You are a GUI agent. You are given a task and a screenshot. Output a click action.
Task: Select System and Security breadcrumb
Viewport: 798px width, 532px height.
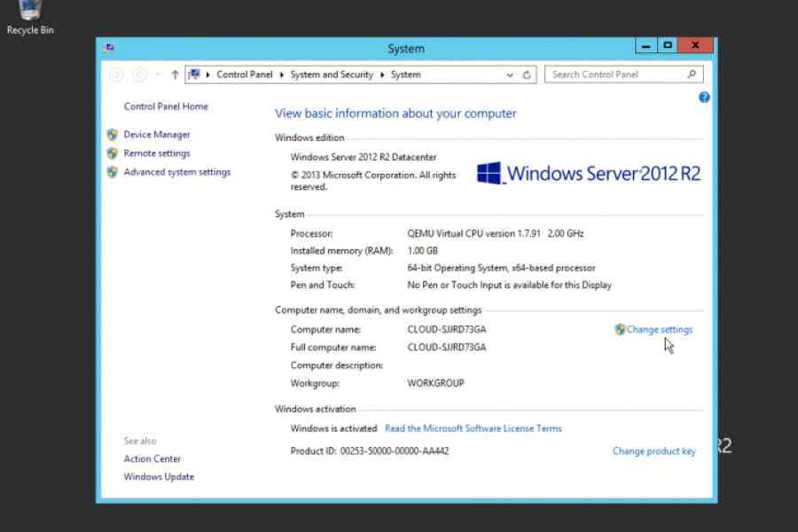pos(332,74)
